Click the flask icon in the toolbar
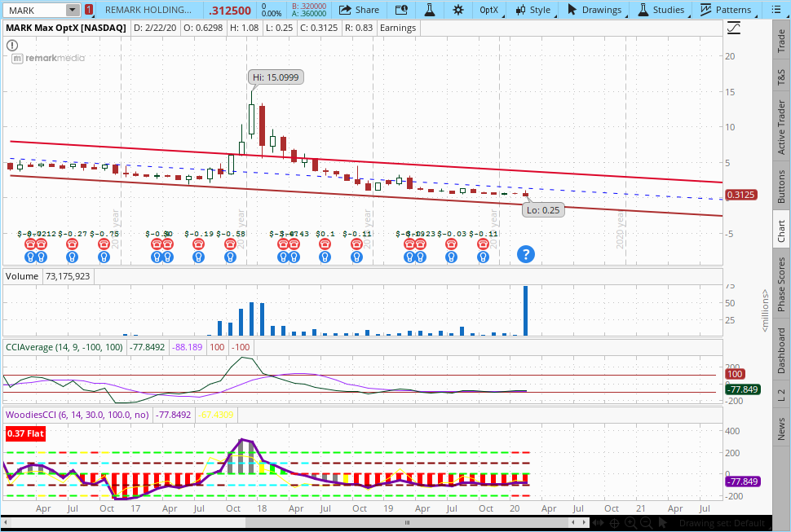 click(x=429, y=10)
